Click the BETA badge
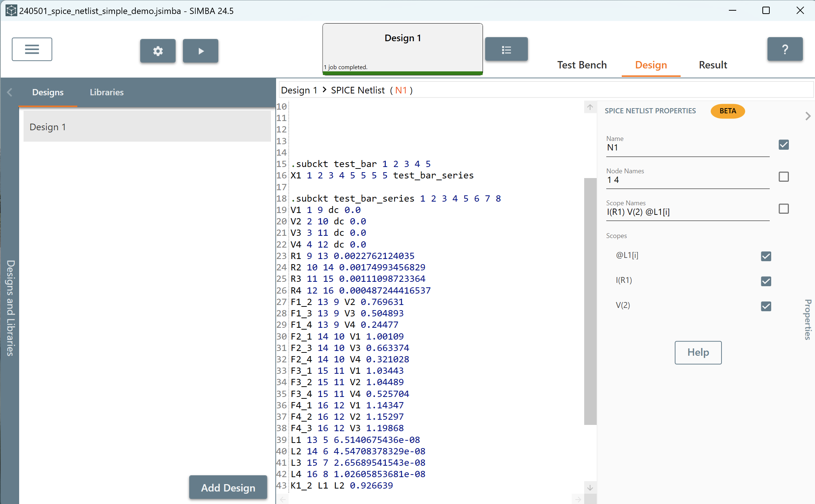Viewport: 815px width, 504px height. pos(728,111)
